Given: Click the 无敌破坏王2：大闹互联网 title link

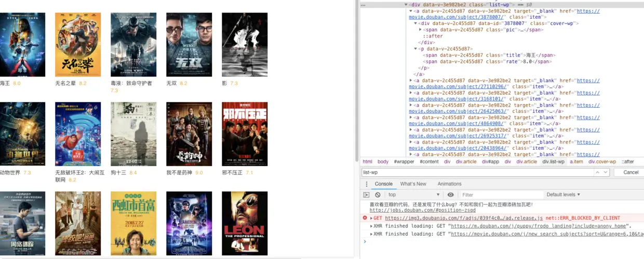Looking at the screenshot, I should point(79,176).
